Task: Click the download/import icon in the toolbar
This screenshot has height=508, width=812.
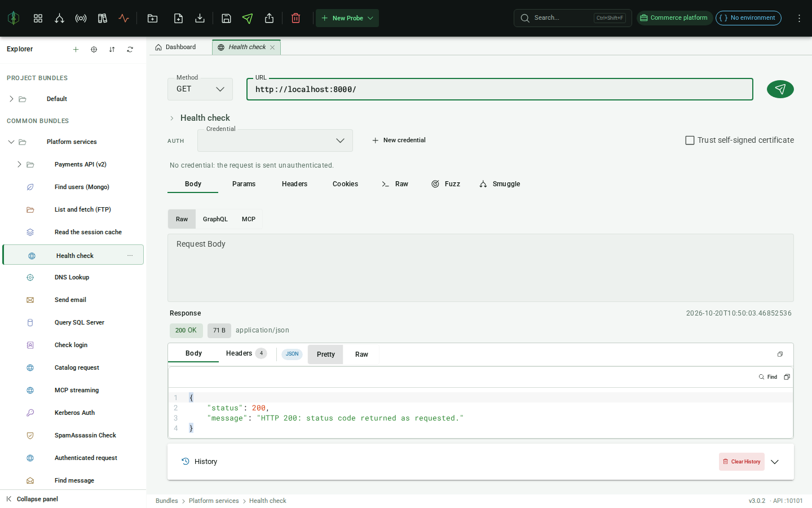Action: [x=200, y=18]
